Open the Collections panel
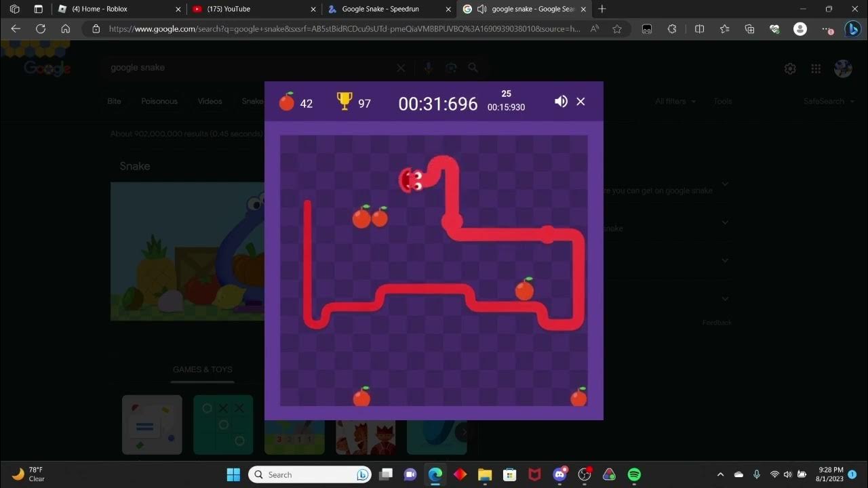 click(x=749, y=29)
